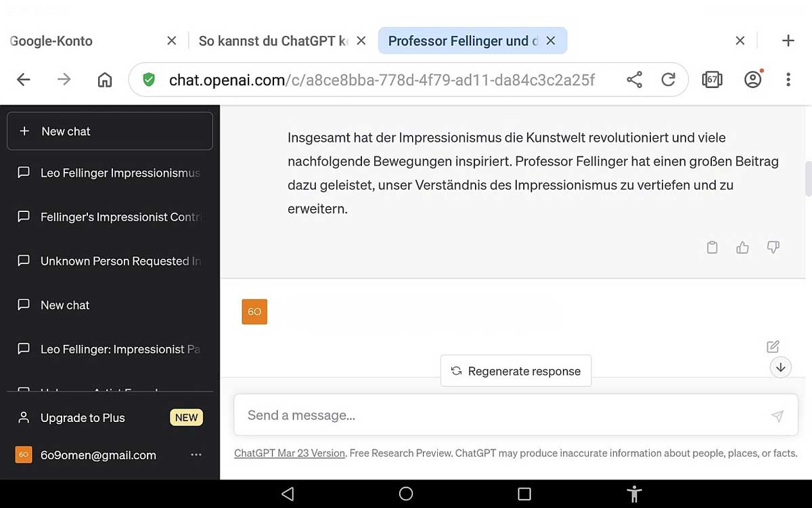Edit the user message with pencil icon
The width and height of the screenshot is (812, 508).
[x=773, y=347]
